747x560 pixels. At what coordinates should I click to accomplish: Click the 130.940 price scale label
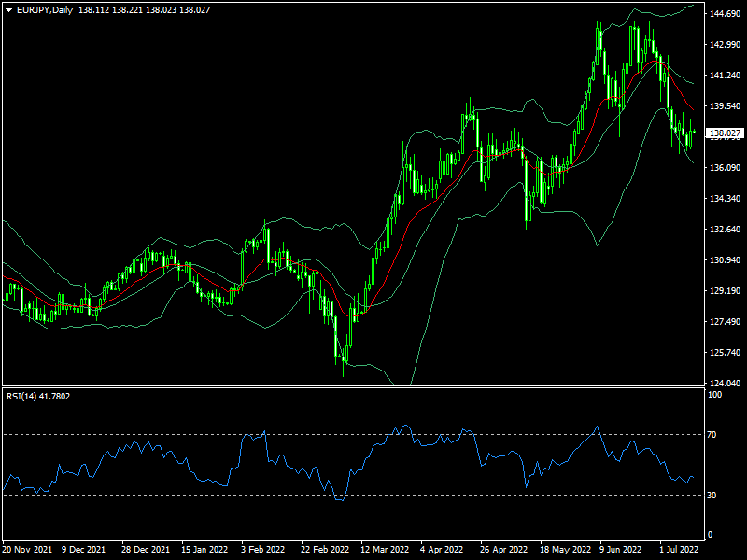click(726, 260)
